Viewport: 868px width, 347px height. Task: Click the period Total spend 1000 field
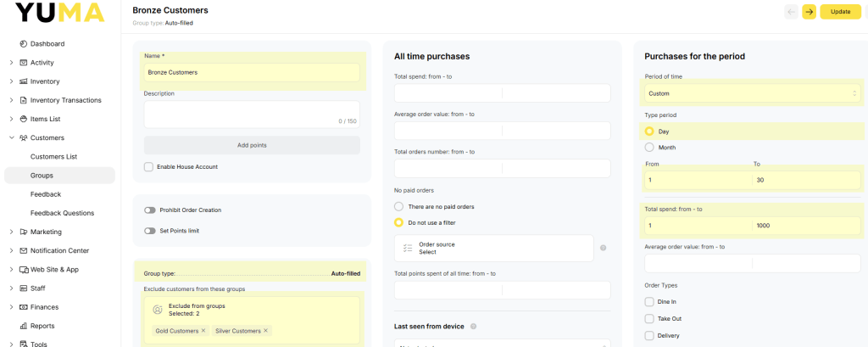(x=807, y=226)
